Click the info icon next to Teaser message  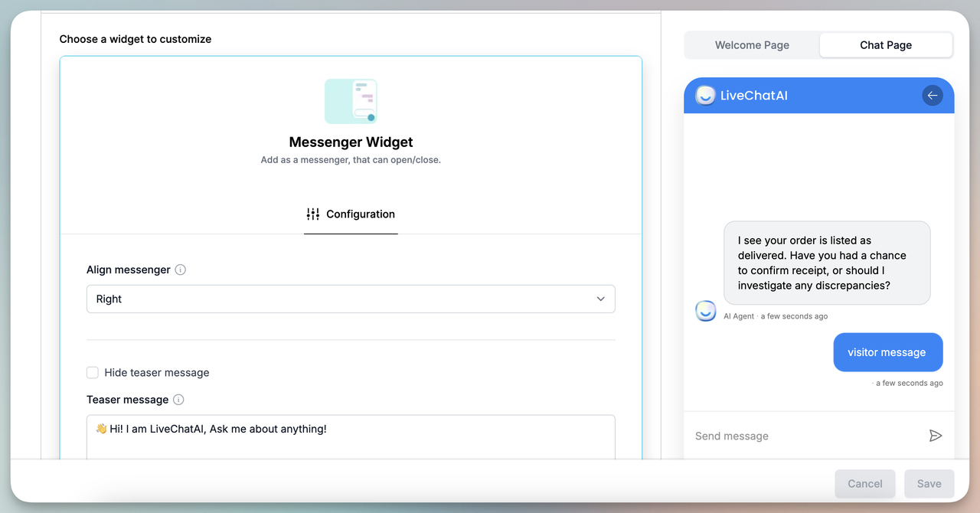point(178,399)
